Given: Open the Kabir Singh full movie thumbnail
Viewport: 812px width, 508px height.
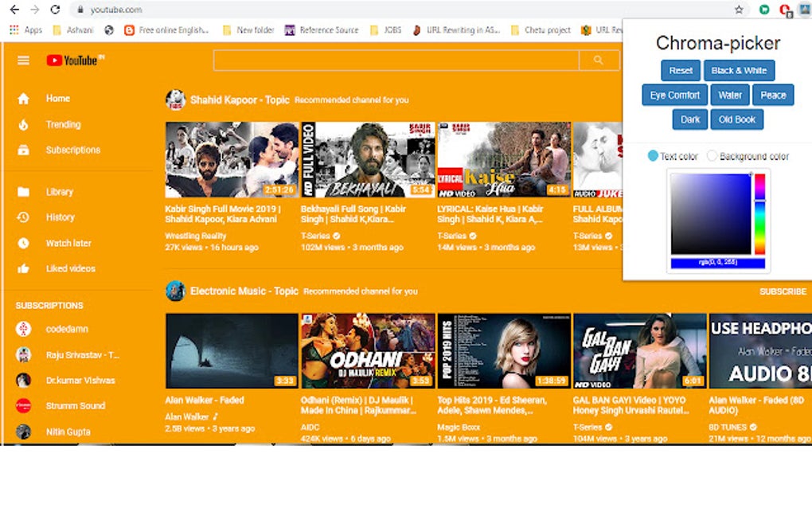Looking at the screenshot, I should [231, 162].
